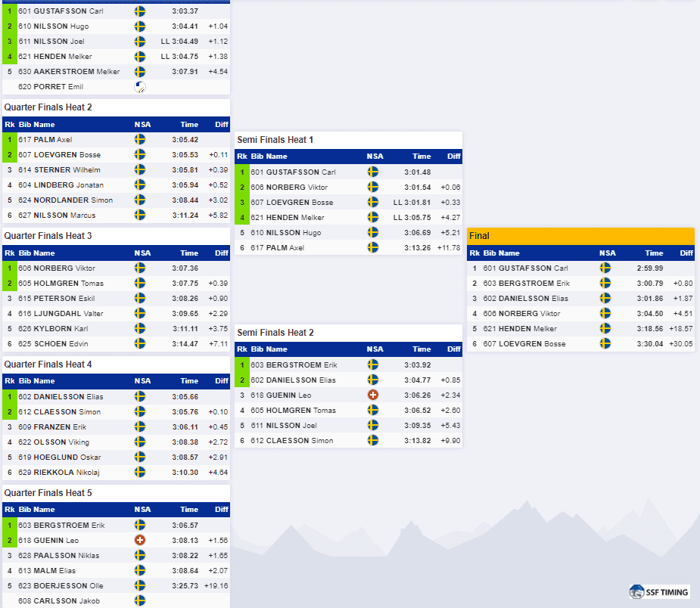Select row of HENDEN Melker in Final table
This screenshot has height=608, width=700.
click(580, 329)
